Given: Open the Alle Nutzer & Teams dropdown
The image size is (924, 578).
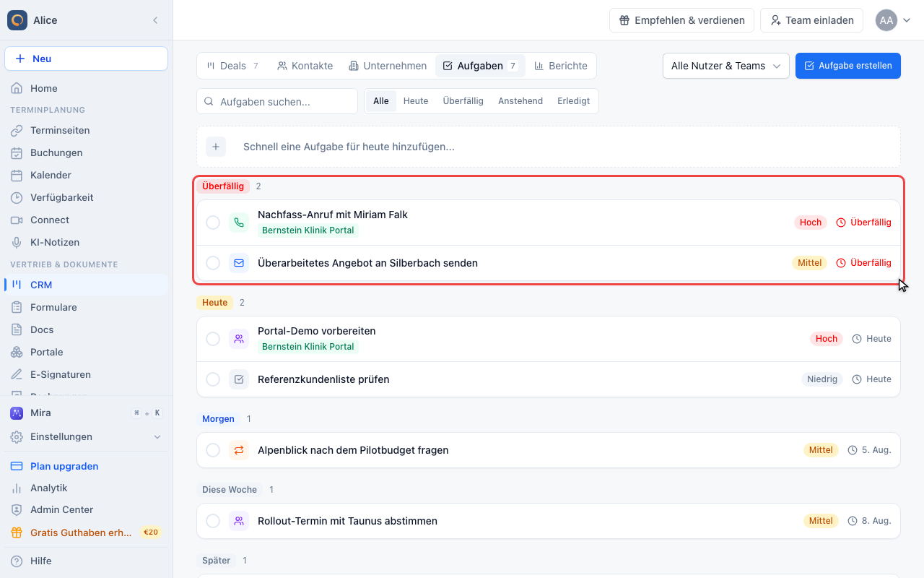Looking at the screenshot, I should 725,66.
